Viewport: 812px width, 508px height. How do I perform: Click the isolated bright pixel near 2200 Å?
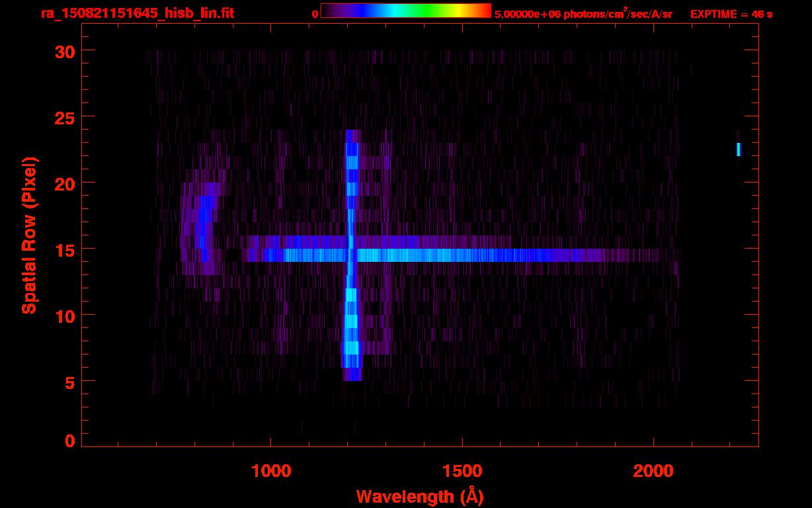tap(739, 149)
